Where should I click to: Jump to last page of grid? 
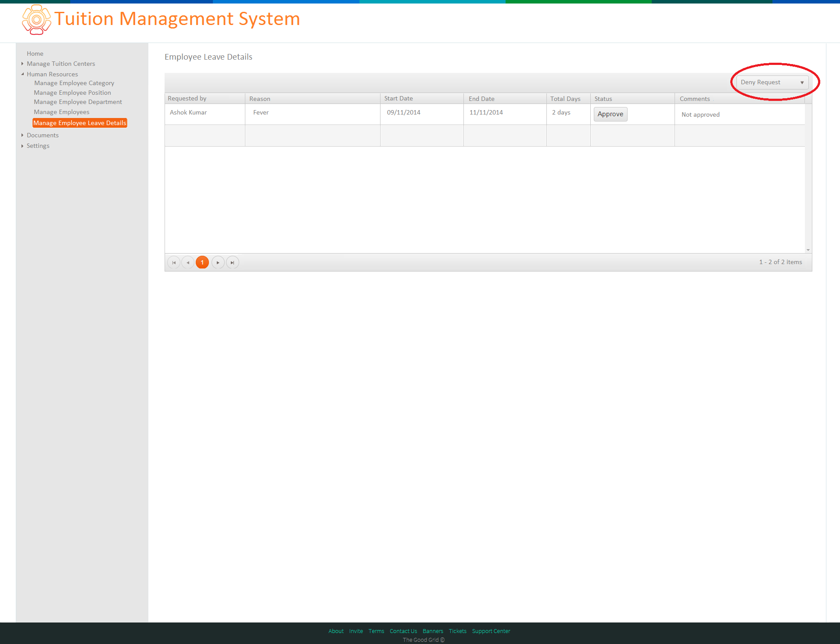(232, 262)
